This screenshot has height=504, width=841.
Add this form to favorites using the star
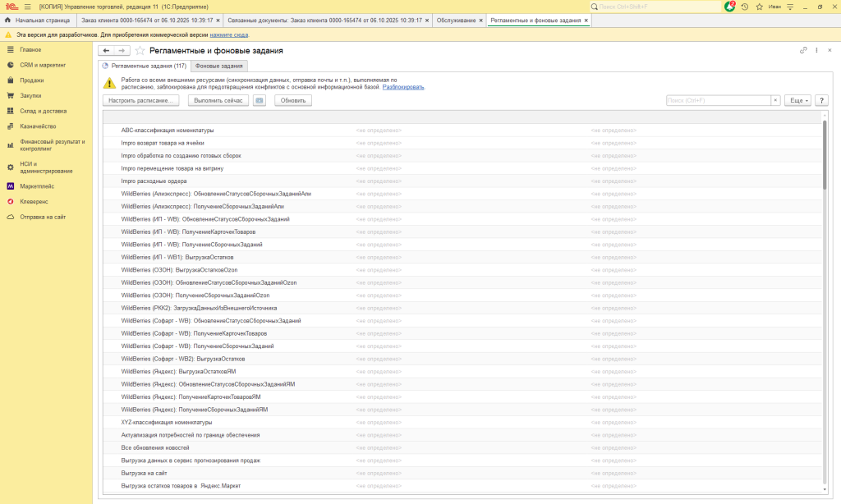pos(140,51)
